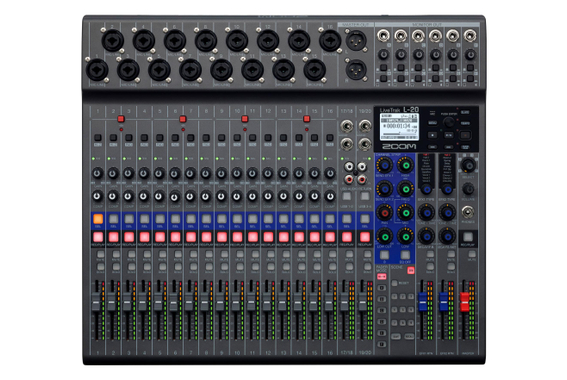Click the red PAN knob

[x=385, y=213]
